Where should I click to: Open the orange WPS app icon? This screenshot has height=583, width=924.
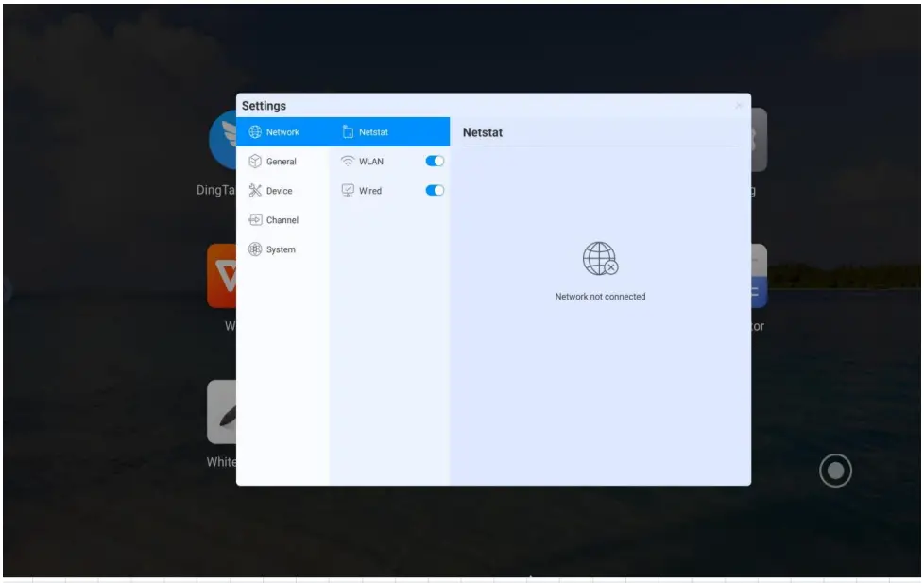click(222, 276)
